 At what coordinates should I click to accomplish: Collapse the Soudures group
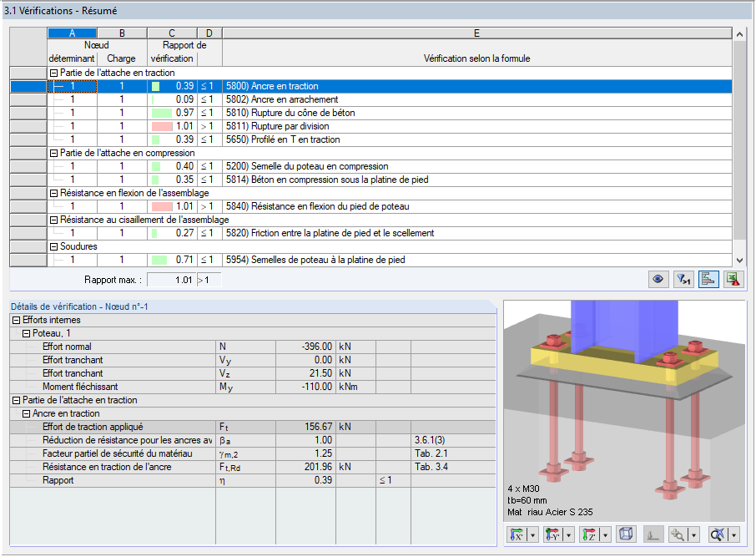(x=54, y=246)
